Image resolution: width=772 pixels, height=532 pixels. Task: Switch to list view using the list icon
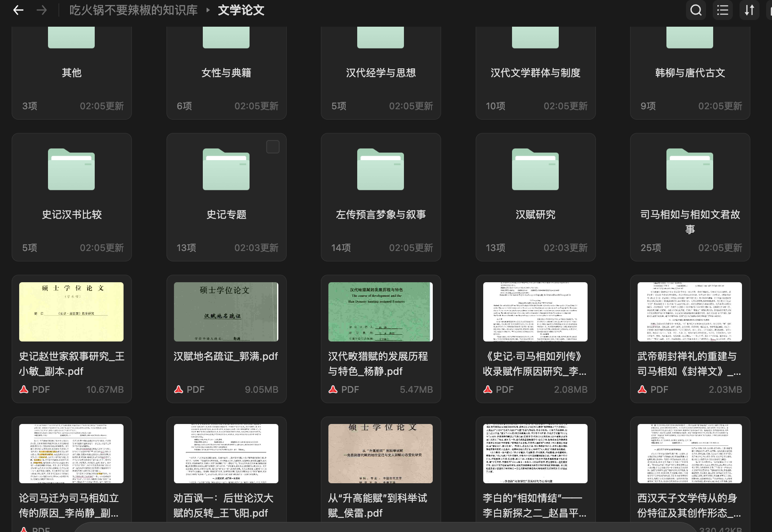click(722, 10)
